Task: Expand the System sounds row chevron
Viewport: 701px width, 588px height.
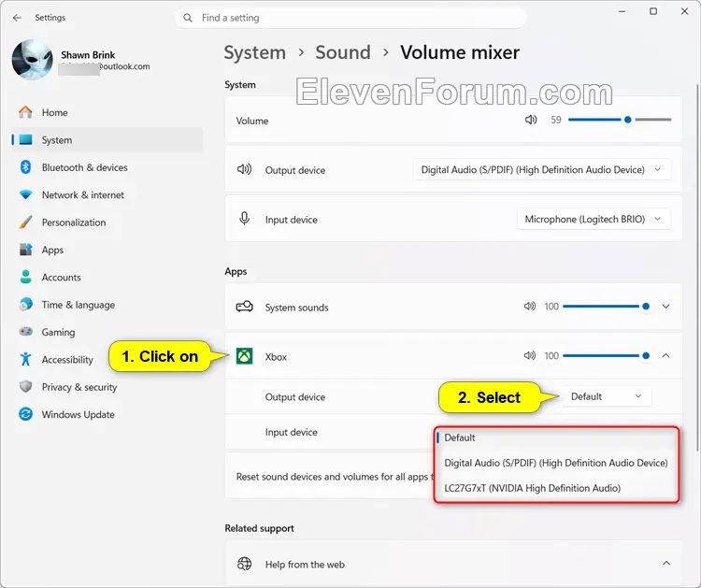Action: pyautogui.click(x=665, y=307)
